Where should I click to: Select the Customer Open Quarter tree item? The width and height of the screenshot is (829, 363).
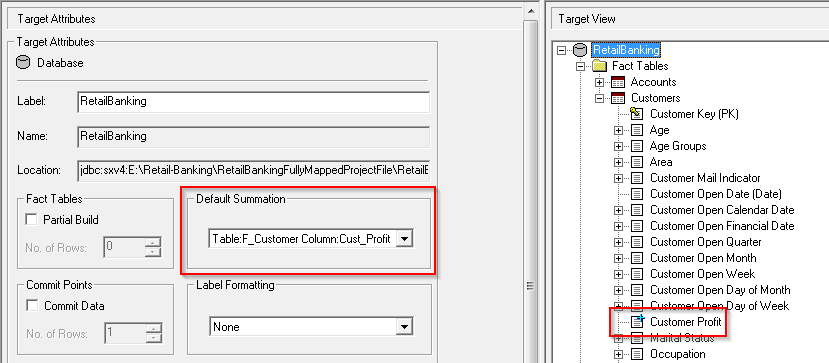coord(705,242)
